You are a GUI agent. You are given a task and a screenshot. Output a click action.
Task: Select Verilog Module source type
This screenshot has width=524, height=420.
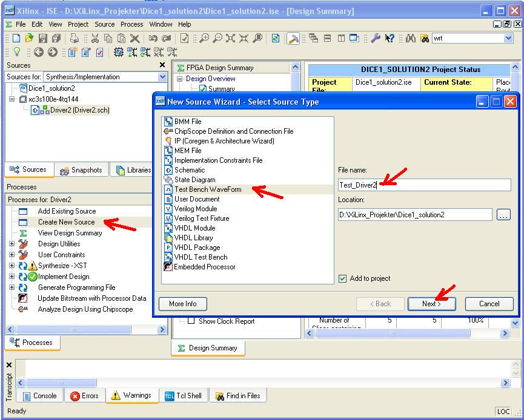196,209
